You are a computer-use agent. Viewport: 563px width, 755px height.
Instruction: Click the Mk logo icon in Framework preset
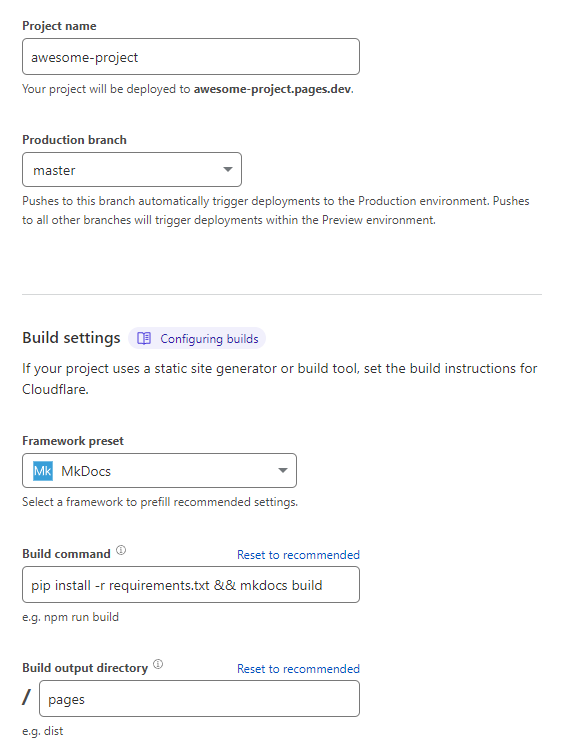pos(42,471)
